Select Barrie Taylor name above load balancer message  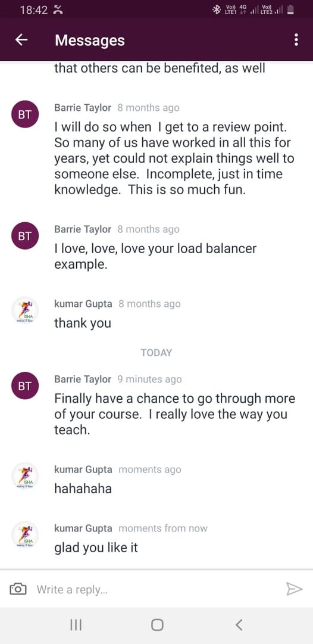click(83, 229)
